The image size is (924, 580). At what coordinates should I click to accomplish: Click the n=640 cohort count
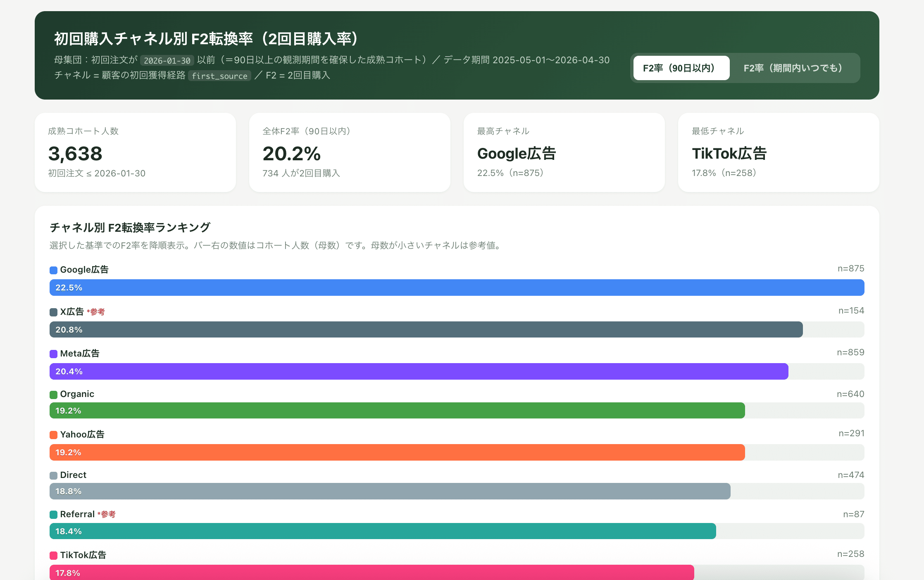click(x=850, y=394)
